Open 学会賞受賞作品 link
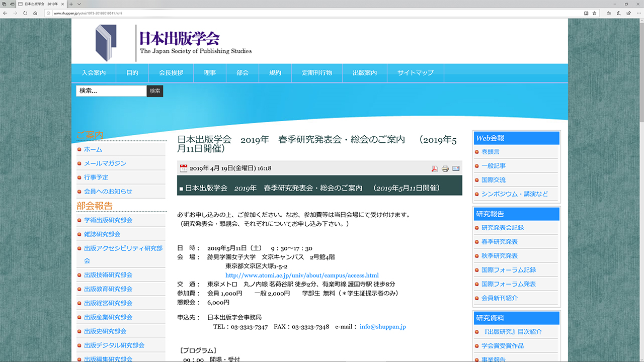Screen dimensions: 644x362 click(503, 346)
